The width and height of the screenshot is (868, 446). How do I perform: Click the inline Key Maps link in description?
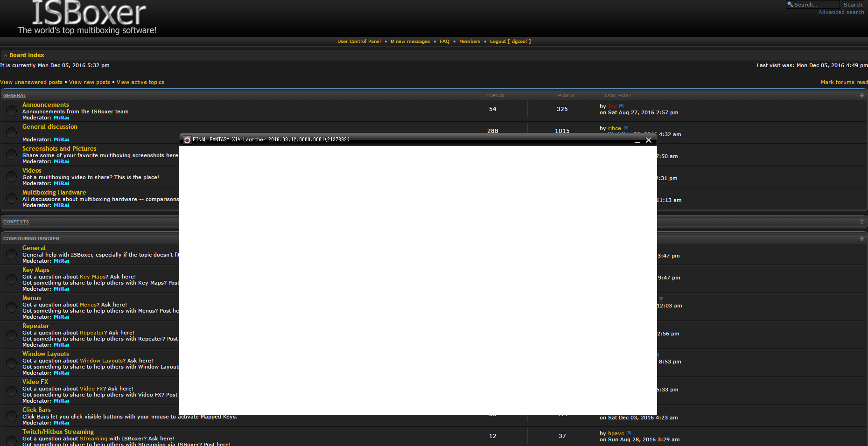coord(92,277)
